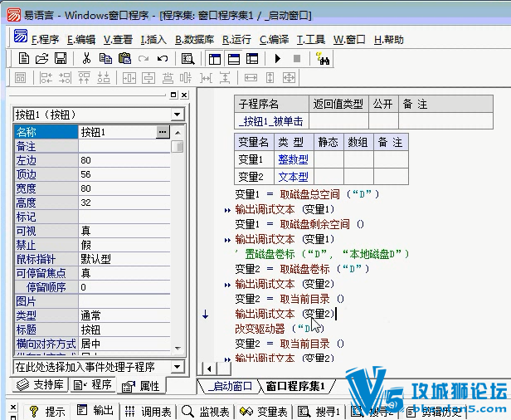Expand the event handler subroutine dropdown
511x420 pixels.
(x=177, y=367)
